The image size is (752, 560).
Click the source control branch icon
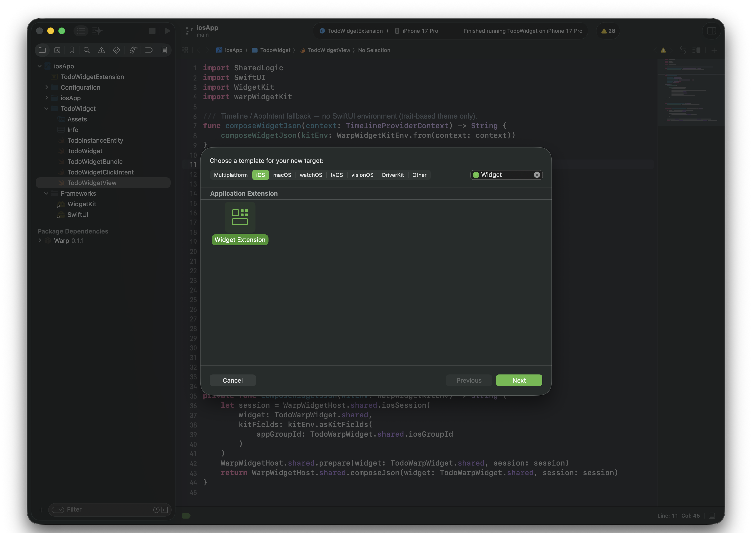point(189,31)
